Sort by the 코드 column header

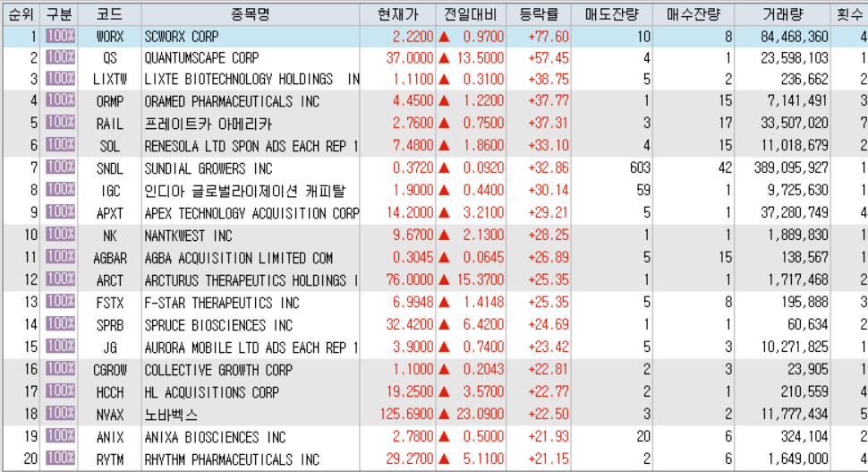pyautogui.click(x=109, y=13)
